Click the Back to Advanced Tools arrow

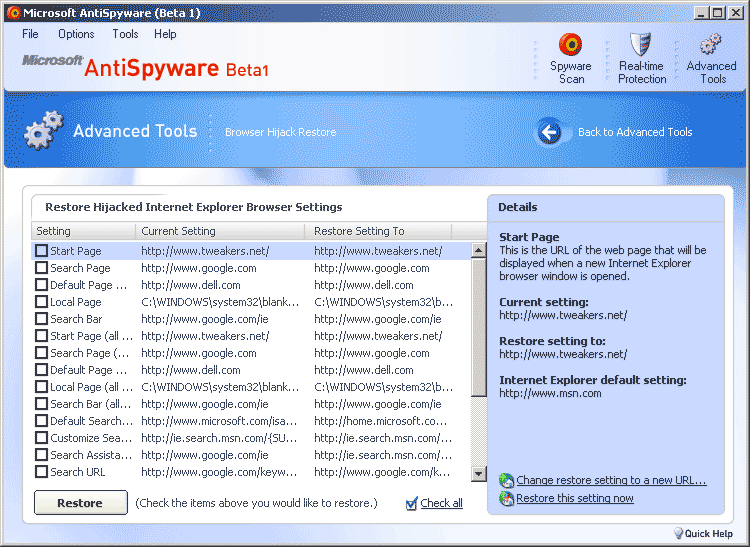tap(549, 132)
